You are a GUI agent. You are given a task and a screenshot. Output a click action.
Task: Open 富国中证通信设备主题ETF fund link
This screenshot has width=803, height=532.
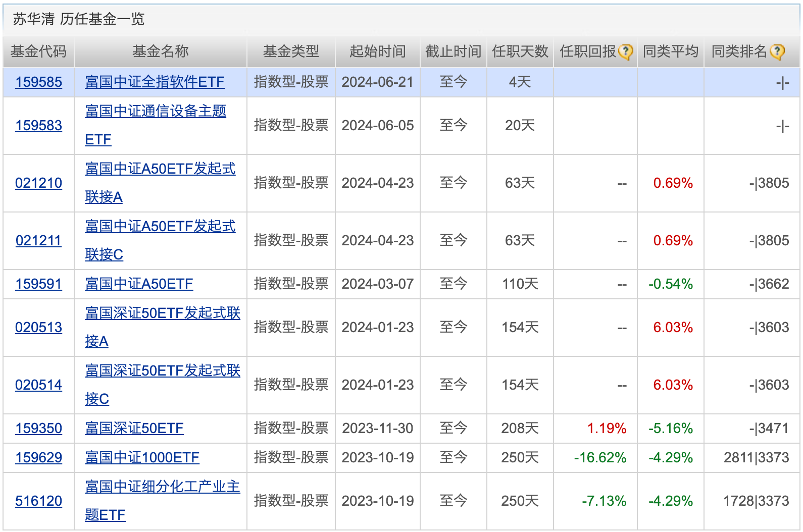point(156,125)
